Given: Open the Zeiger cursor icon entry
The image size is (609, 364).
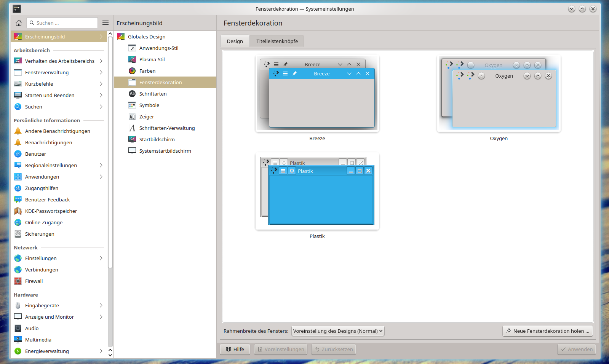Looking at the screenshot, I should click(x=132, y=117).
